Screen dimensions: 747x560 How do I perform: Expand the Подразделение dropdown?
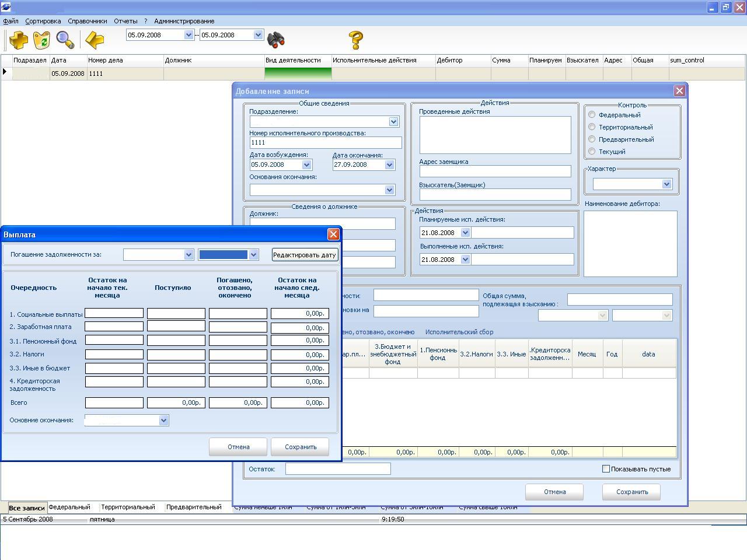[393, 122]
